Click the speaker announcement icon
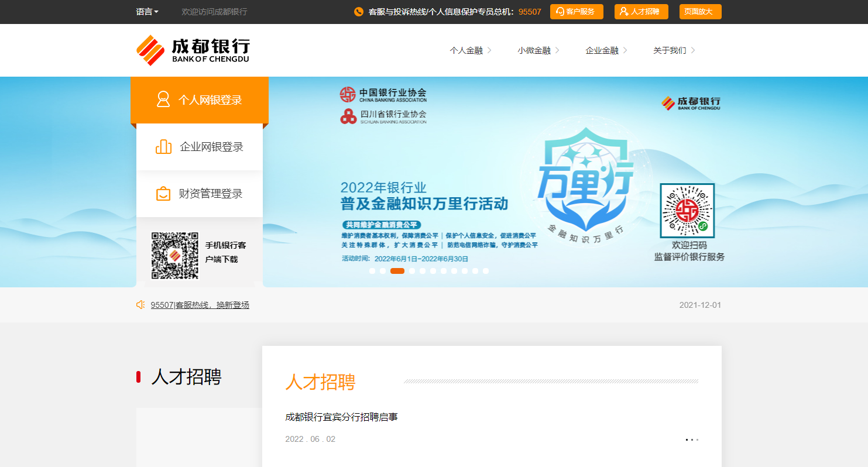The image size is (868, 467). point(140,305)
